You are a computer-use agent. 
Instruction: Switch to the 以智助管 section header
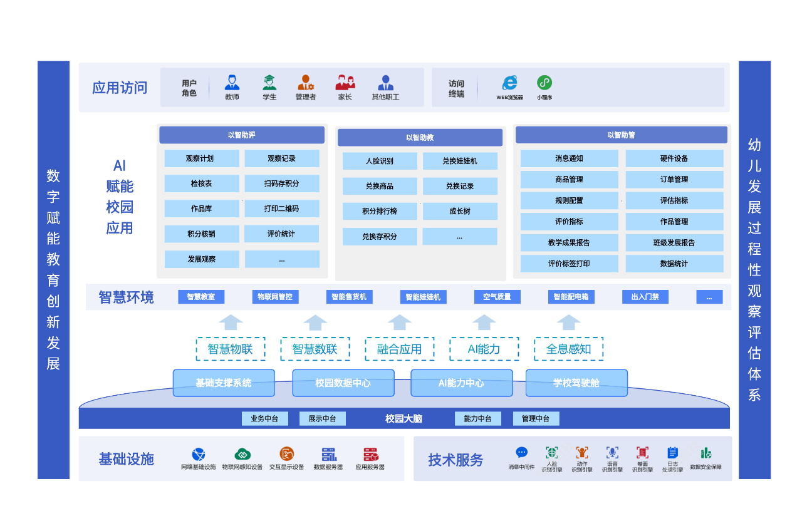click(621, 134)
